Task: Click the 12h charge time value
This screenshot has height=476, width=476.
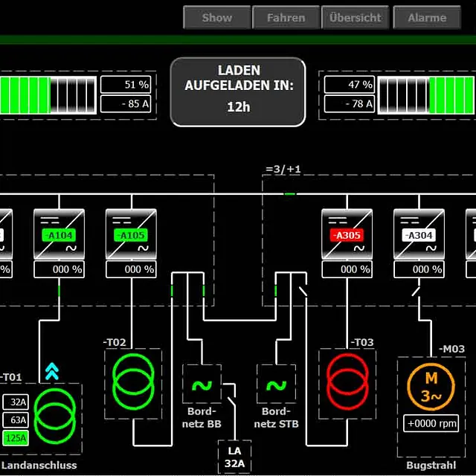Action: click(239, 107)
